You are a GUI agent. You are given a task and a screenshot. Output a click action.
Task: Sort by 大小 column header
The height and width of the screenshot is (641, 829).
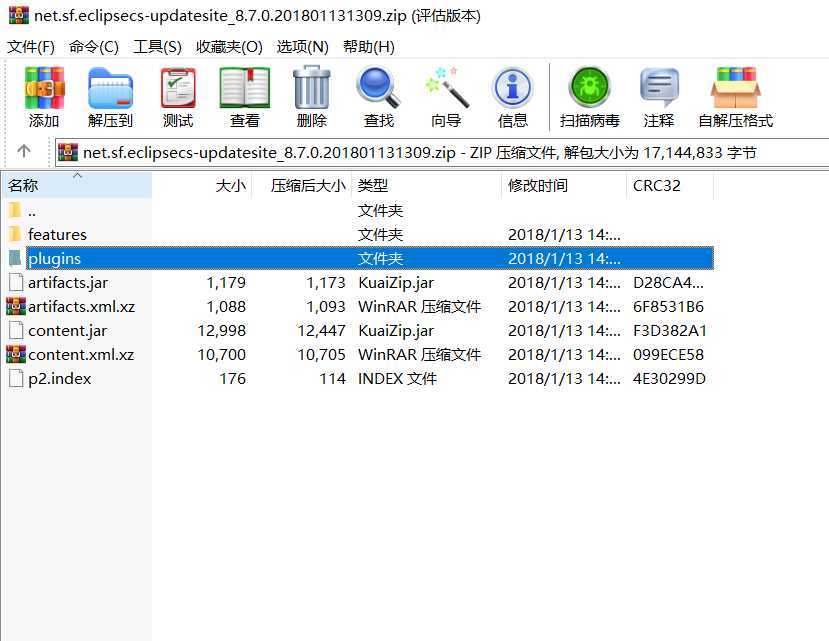click(x=202, y=186)
